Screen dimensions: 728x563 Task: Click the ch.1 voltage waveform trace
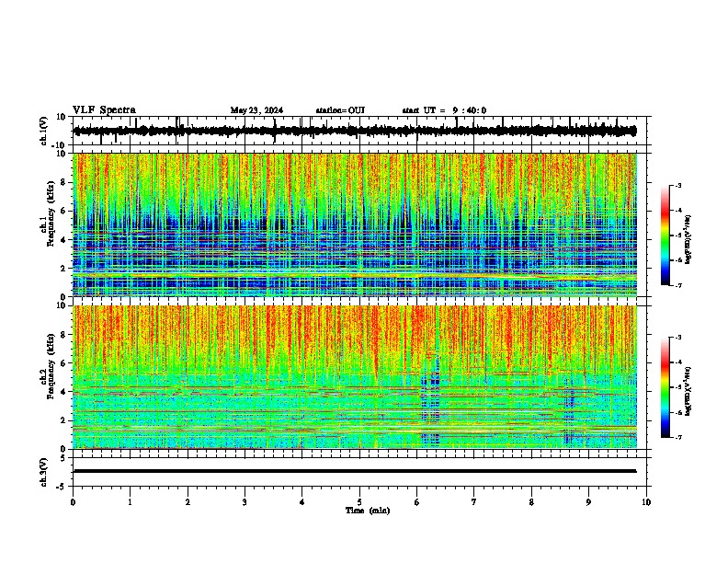point(355,131)
